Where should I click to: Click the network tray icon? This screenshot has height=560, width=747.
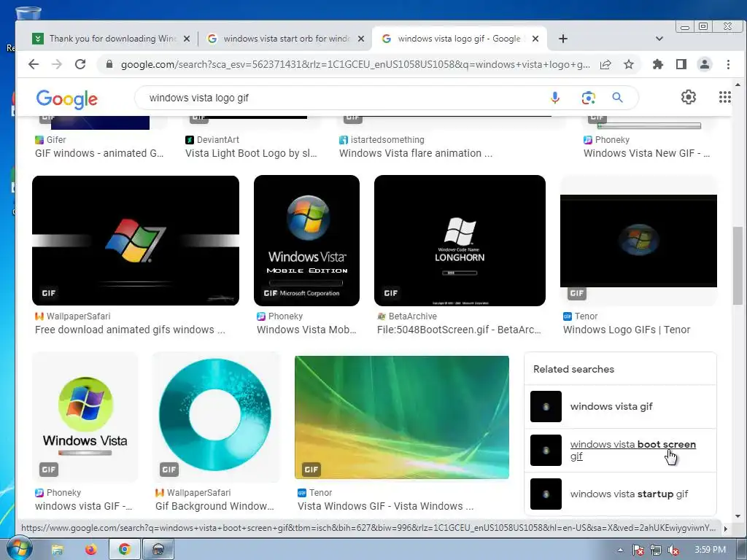click(x=656, y=550)
